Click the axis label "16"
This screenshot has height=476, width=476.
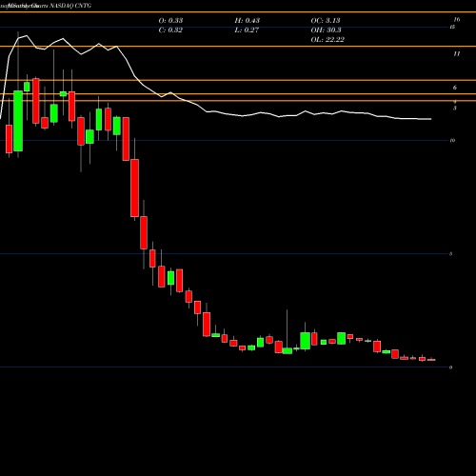457,20
